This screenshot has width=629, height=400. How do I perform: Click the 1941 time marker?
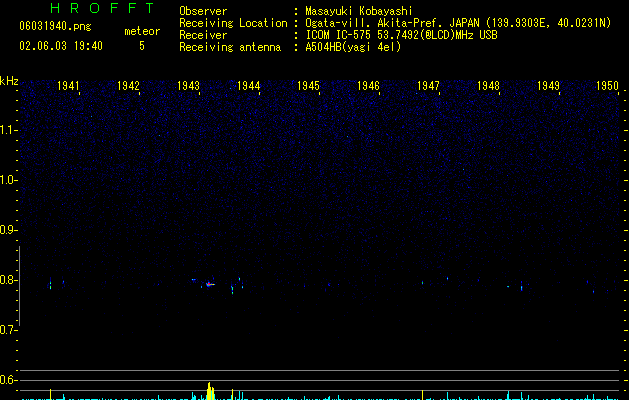pos(69,86)
